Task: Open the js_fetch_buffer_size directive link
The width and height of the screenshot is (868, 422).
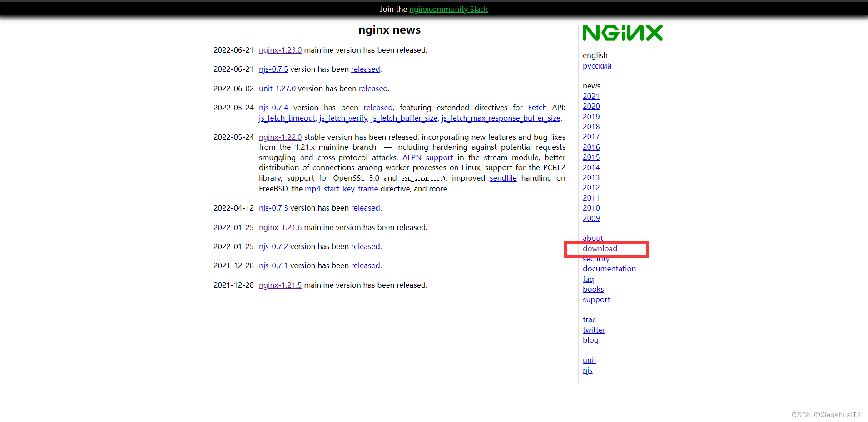Action: click(404, 118)
